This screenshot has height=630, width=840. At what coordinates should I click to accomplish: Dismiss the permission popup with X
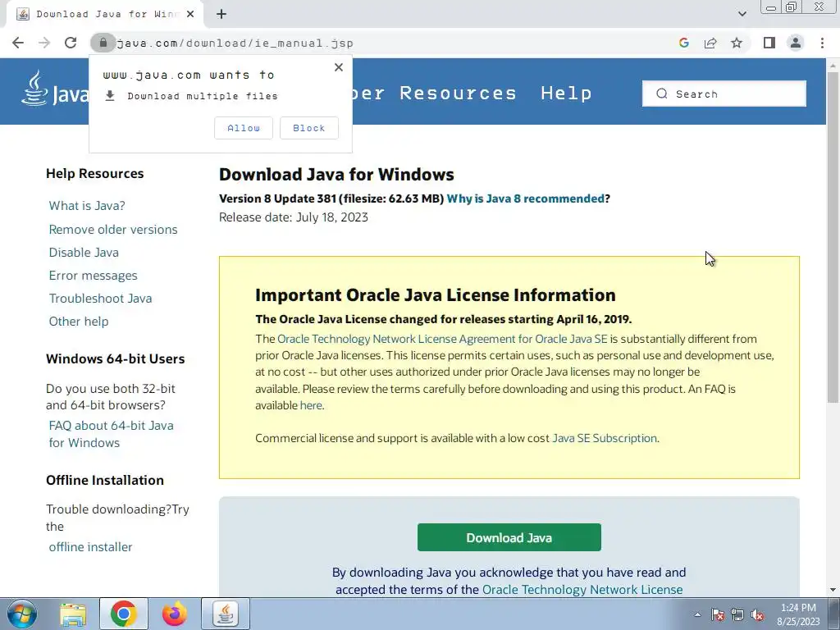click(x=339, y=67)
